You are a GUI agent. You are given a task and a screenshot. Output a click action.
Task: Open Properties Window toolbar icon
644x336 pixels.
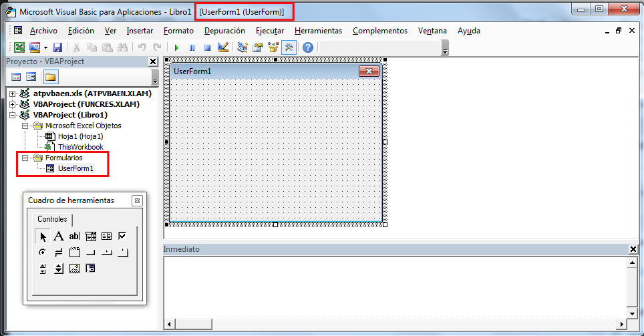pyautogui.click(x=257, y=47)
